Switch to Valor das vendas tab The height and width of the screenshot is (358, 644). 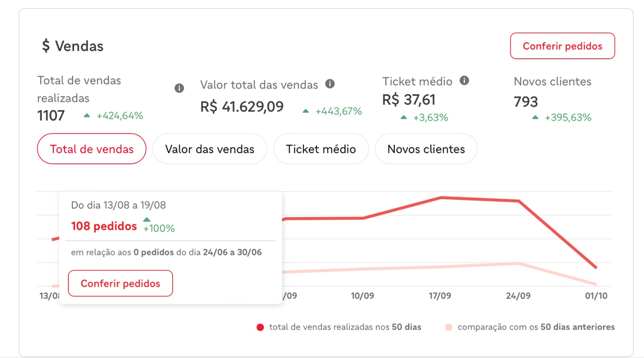pos(209,149)
